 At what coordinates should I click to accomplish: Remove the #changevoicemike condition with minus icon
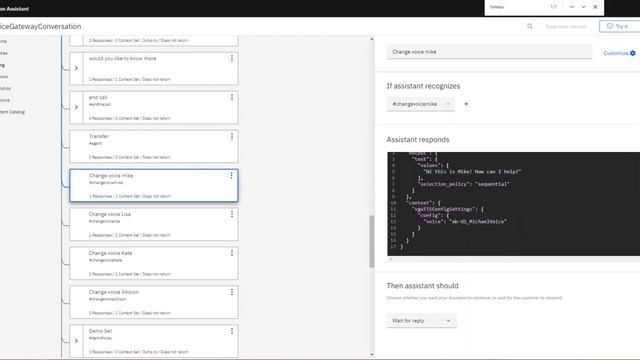[448, 104]
